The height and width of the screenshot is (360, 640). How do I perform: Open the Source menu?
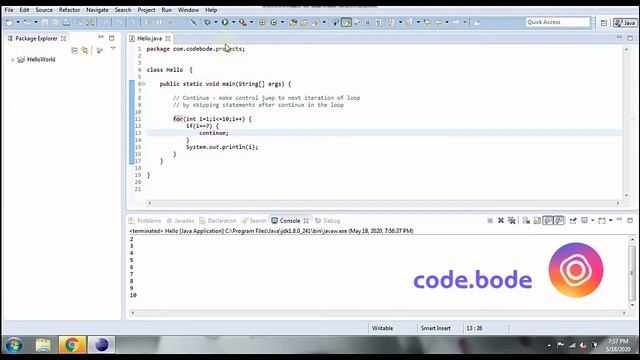click(x=44, y=10)
